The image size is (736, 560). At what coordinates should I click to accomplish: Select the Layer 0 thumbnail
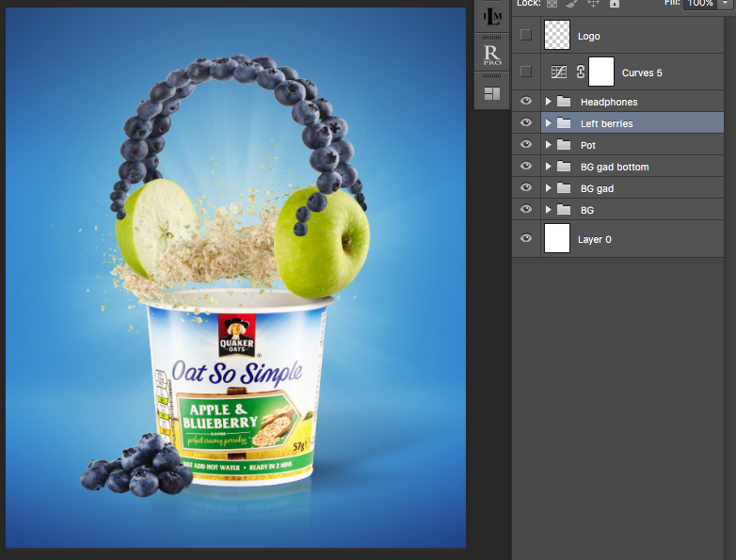point(556,238)
